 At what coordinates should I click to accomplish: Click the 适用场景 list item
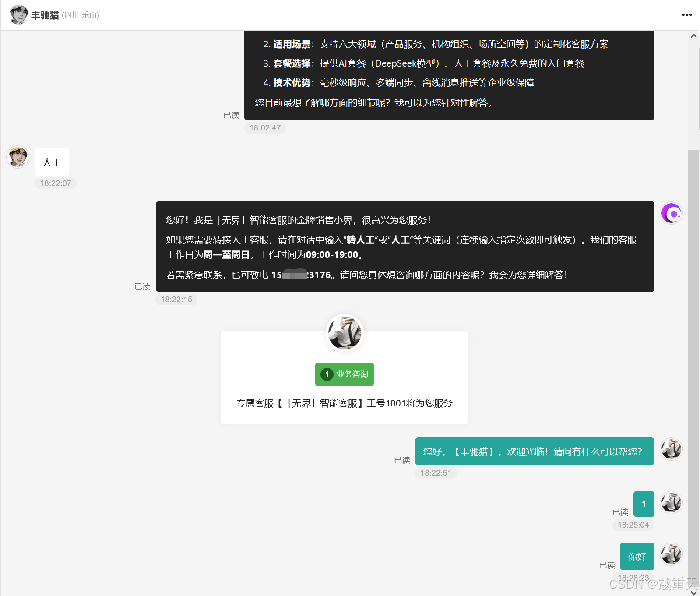pyautogui.click(x=436, y=44)
